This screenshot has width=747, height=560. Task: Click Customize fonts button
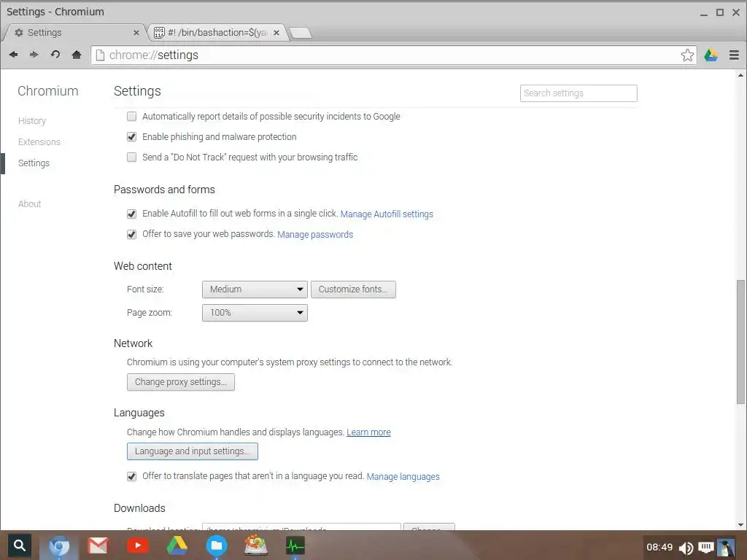353,289
